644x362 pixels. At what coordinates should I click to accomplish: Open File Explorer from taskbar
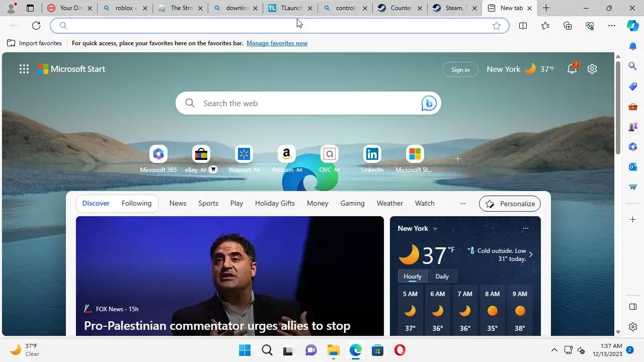[x=333, y=350]
